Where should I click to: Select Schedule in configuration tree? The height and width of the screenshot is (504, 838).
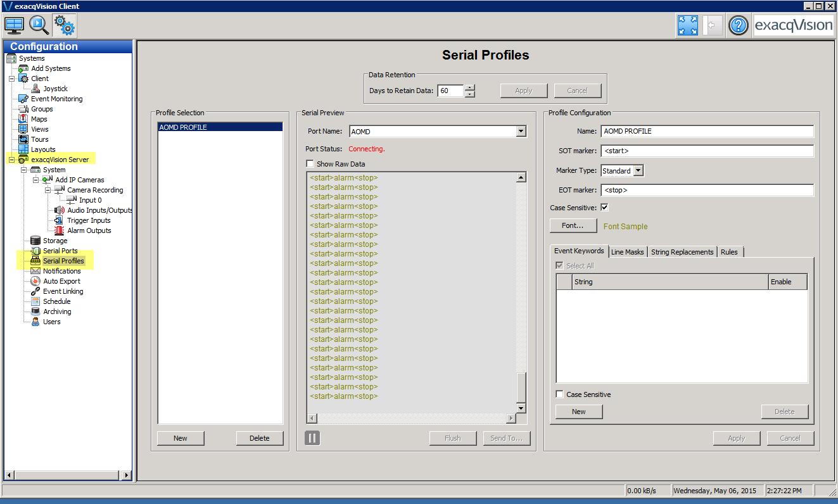(x=56, y=301)
